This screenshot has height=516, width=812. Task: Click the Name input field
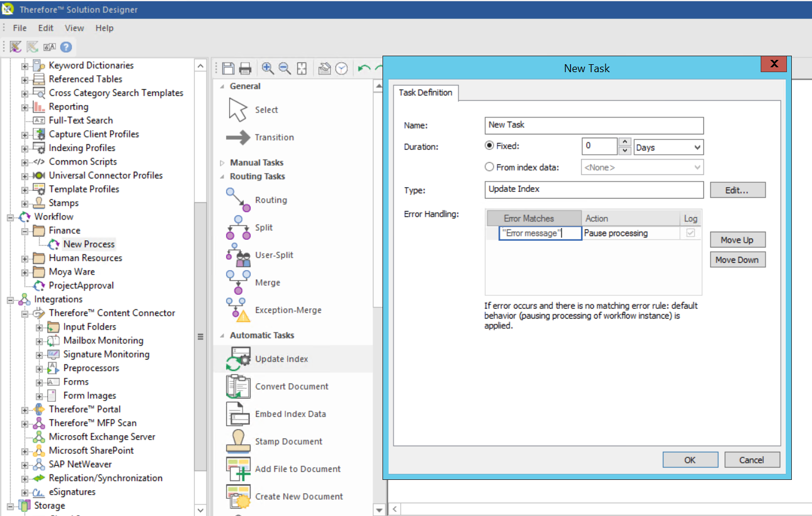click(x=594, y=125)
